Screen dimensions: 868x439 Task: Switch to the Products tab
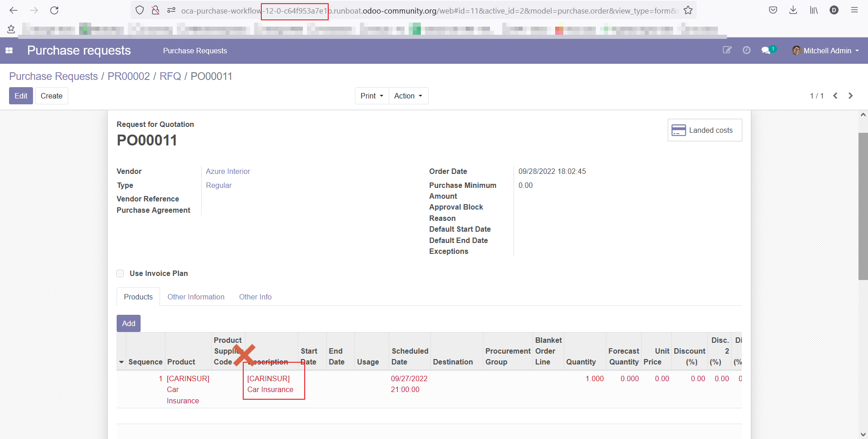[138, 297]
